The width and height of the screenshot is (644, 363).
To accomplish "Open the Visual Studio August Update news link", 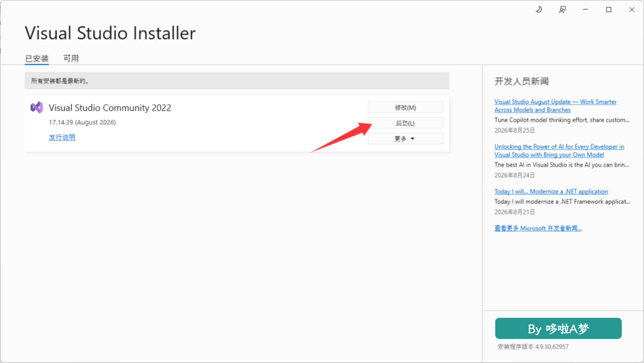I will pos(556,106).
